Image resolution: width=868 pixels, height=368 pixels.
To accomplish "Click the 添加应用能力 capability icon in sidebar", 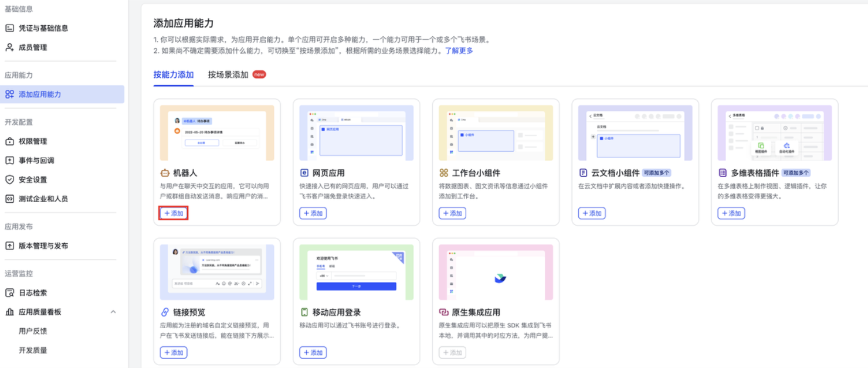I will coord(9,93).
